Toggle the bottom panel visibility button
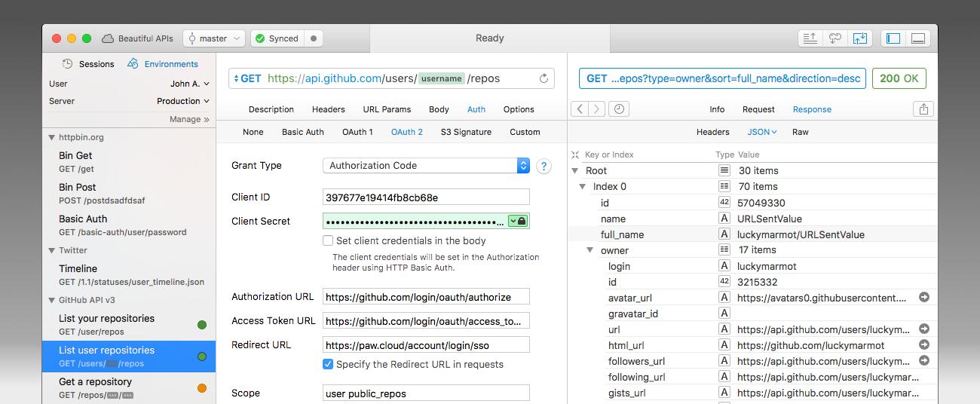 (x=917, y=38)
